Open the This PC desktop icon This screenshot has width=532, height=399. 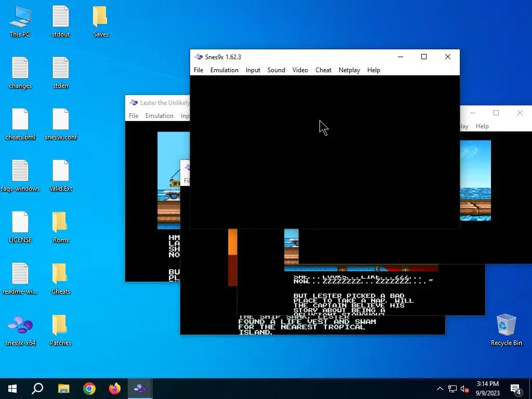pos(20,22)
